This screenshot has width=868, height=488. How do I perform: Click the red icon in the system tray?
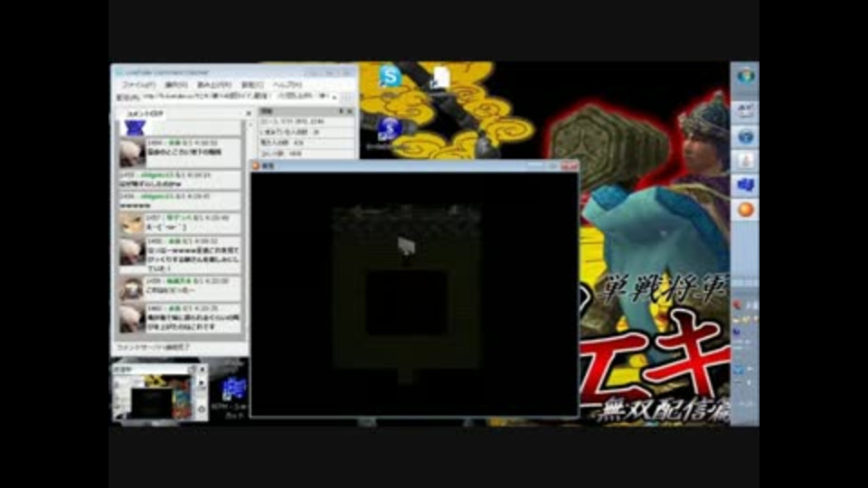point(738,305)
